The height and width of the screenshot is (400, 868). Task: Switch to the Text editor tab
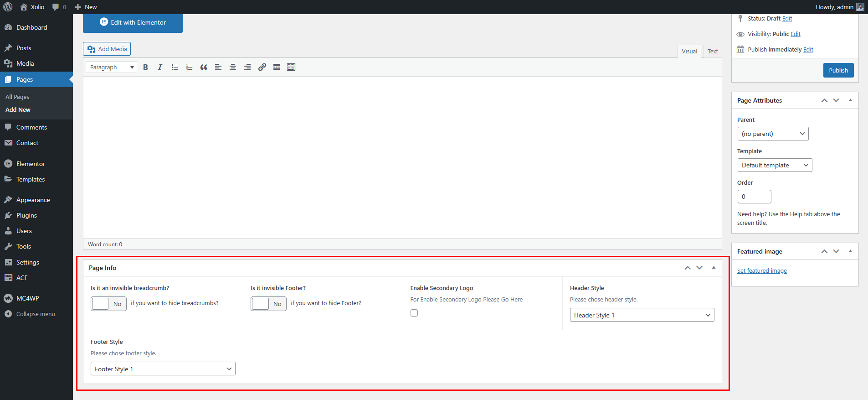[713, 52]
